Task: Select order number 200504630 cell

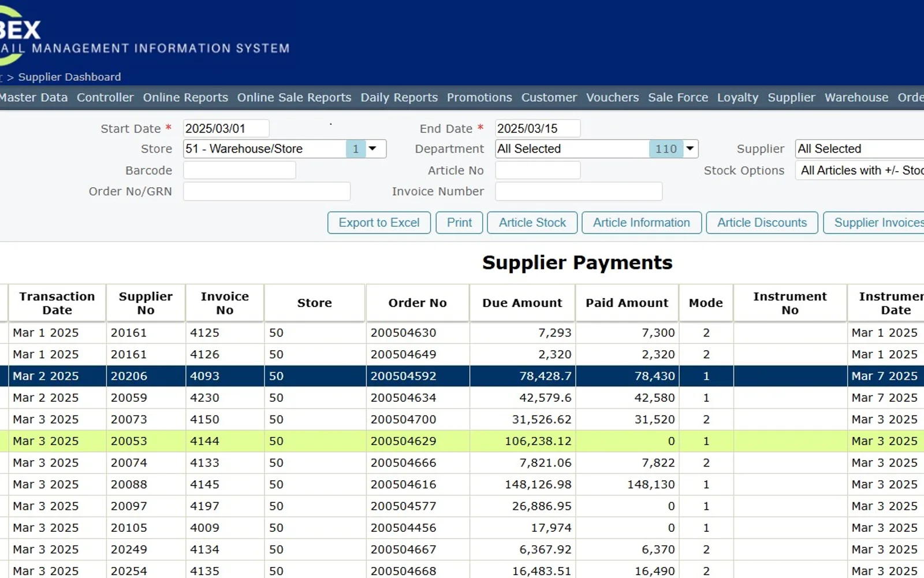Action: coord(418,333)
